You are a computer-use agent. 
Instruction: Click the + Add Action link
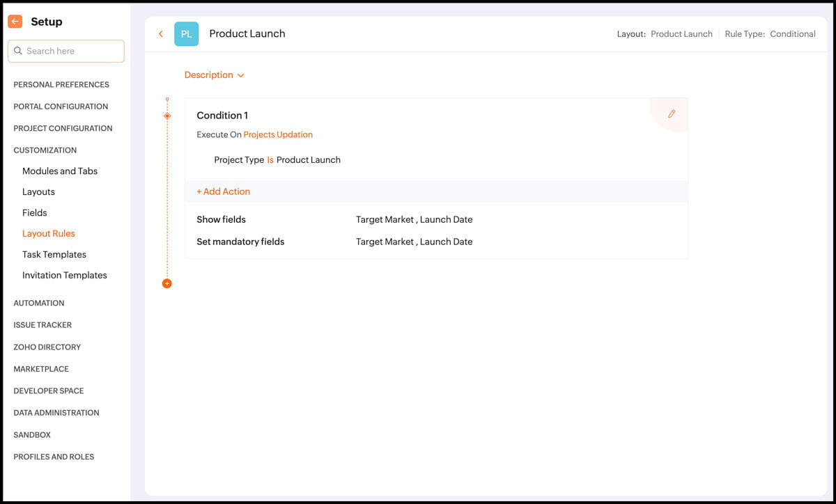click(223, 191)
